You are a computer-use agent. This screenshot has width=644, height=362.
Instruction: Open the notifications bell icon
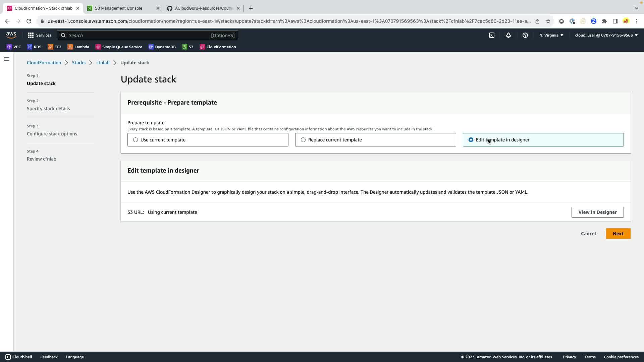pos(508,35)
